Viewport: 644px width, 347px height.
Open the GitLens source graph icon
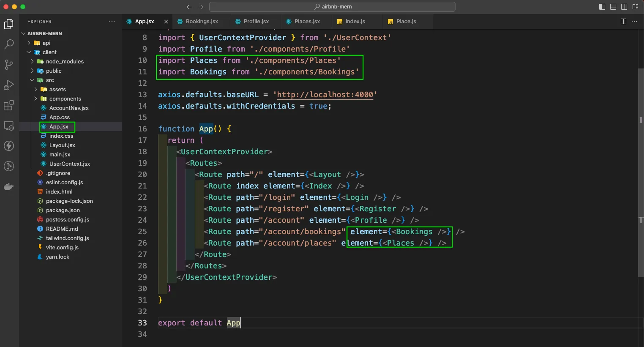[x=9, y=166]
